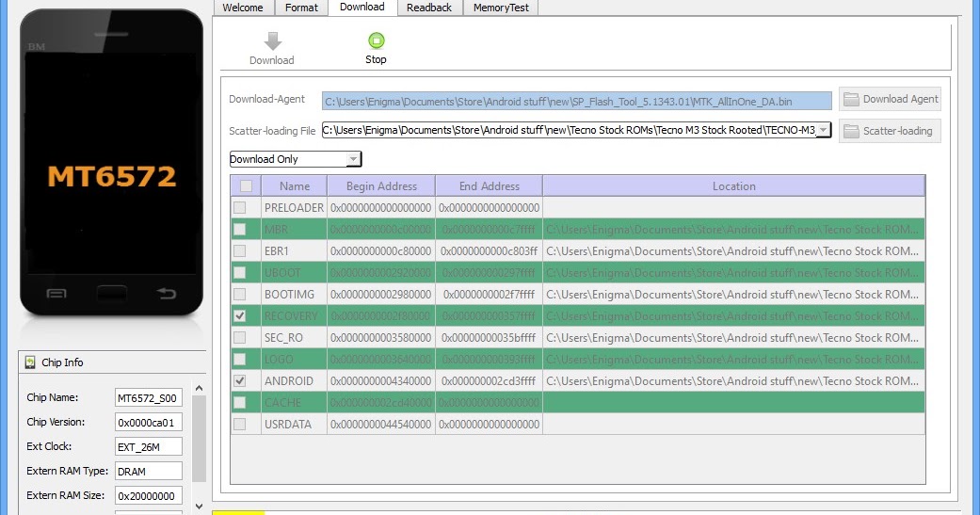Click the Chip Version field 0x0000ca01
Screen dimensions: 980x515
pyautogui.click(x=149, y=422)
